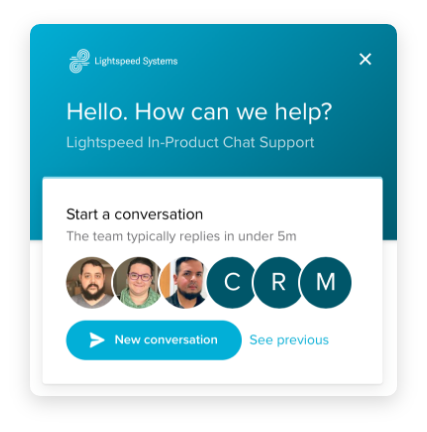Start a New conversation

click(154, 340)
